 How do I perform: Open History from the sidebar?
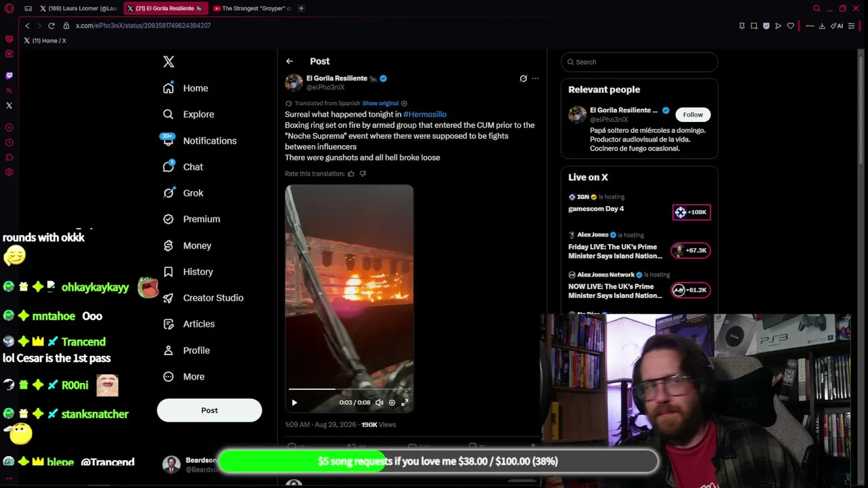[188, 272]
